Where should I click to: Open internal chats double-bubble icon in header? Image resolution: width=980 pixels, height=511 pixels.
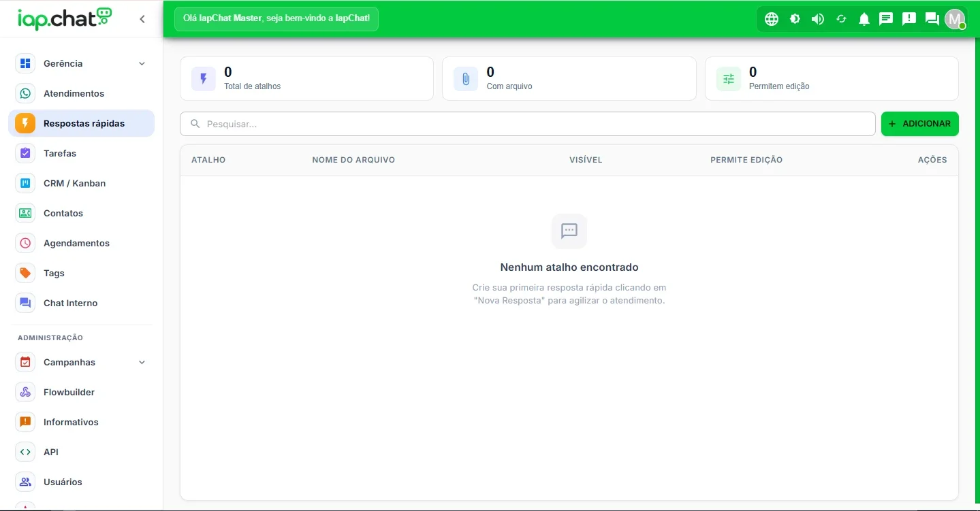click(x=932, y=19)
